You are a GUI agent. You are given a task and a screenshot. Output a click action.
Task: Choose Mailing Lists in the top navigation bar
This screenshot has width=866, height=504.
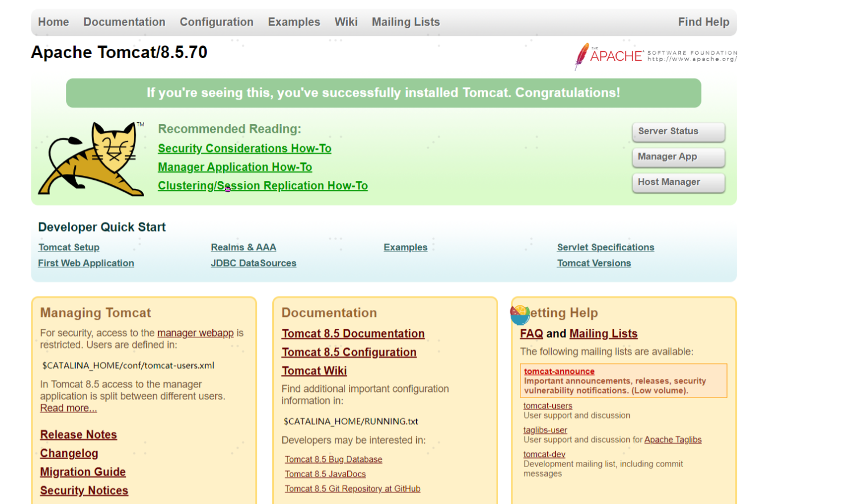click(x=406, y=22)
